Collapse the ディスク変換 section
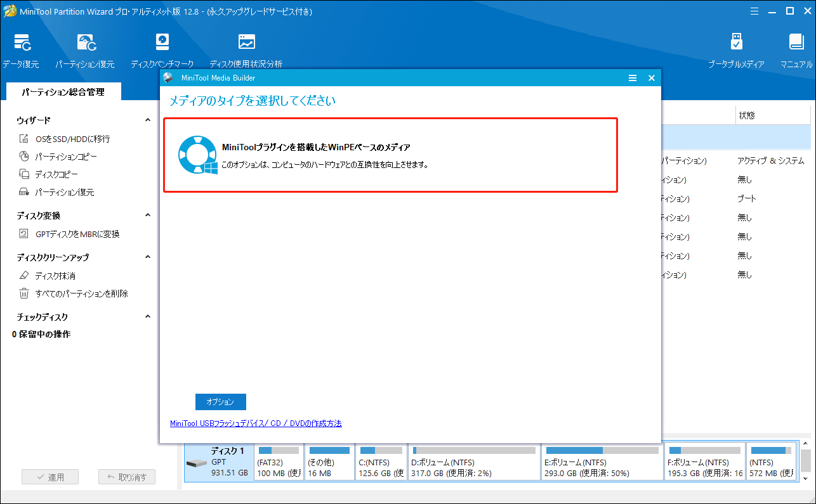 (x=148, y=216)
